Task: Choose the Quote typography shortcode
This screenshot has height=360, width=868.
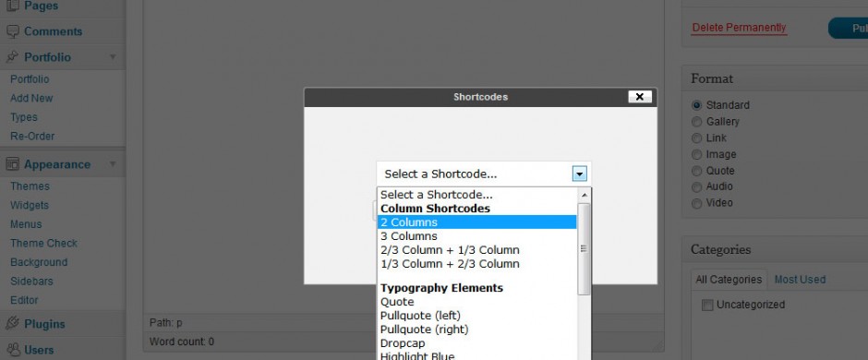Action: tap(476, 302)
